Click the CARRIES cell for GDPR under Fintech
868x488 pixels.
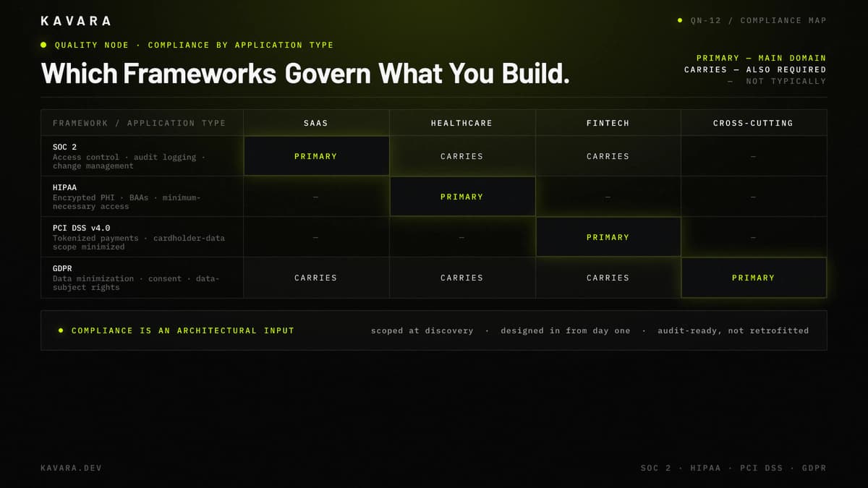[x=608, y=278]
